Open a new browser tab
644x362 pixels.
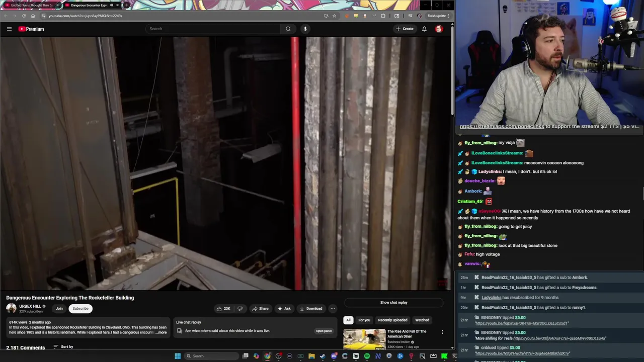pos(126,5)
